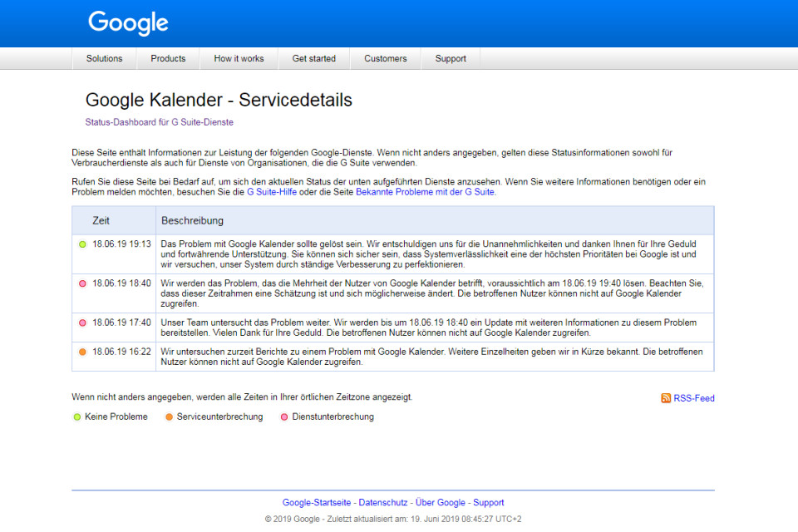Click the red Dienstunterbrechung legend dot

[x=284, y=417]
